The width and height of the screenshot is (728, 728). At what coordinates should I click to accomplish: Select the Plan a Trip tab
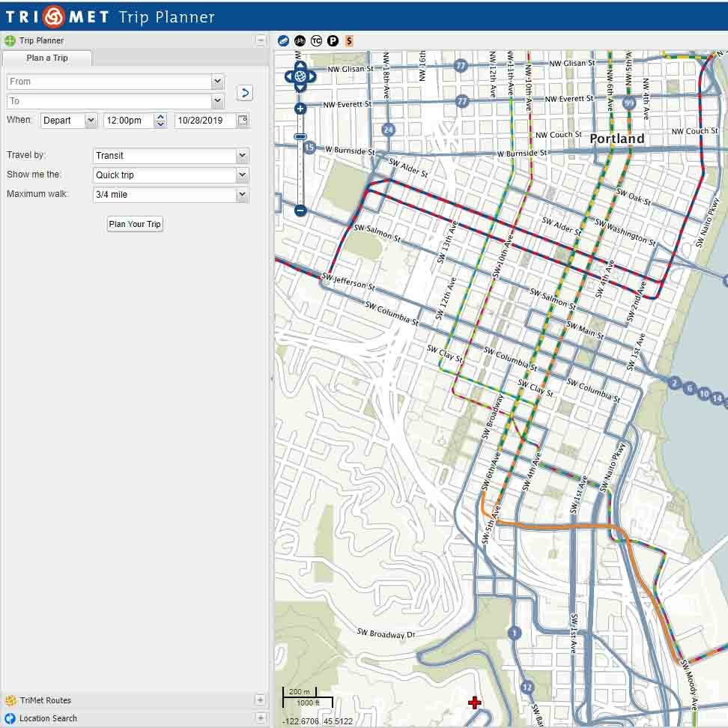(x=47, y=58)
